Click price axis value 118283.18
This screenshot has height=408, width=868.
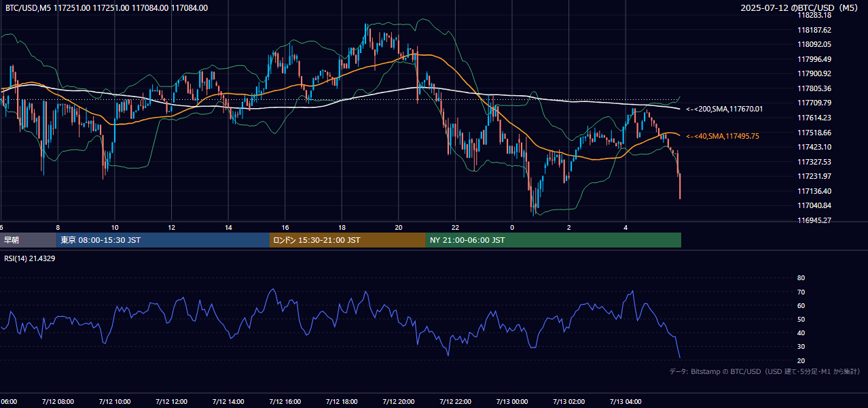click(814, 15)
